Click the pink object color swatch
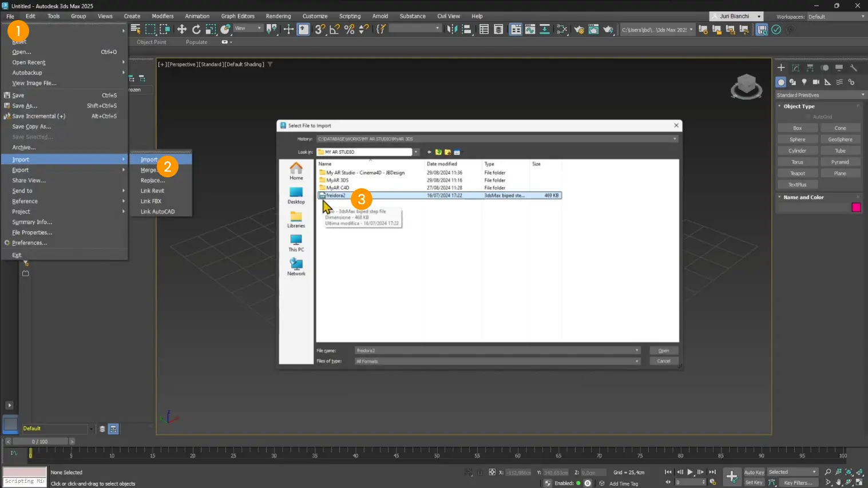The height and width of the screenshot is (488, 868). 856,207
